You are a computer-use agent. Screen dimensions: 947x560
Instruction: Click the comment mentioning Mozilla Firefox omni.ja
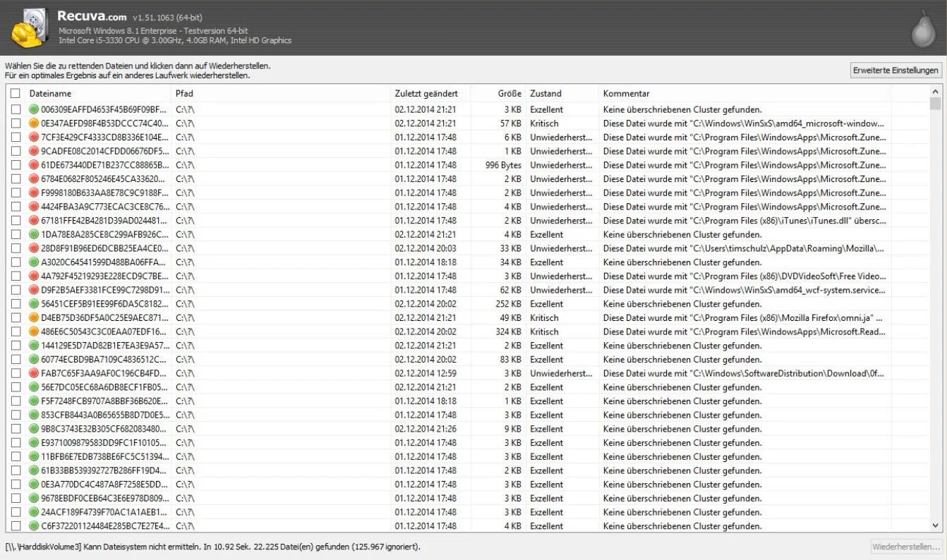pyautogui.click(x=744, y=318)
